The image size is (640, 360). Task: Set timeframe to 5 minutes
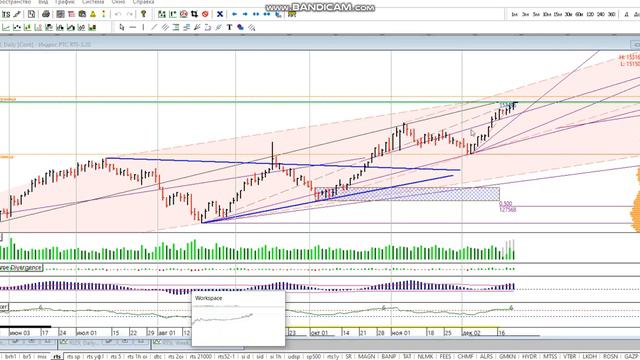tap(536, 14)
